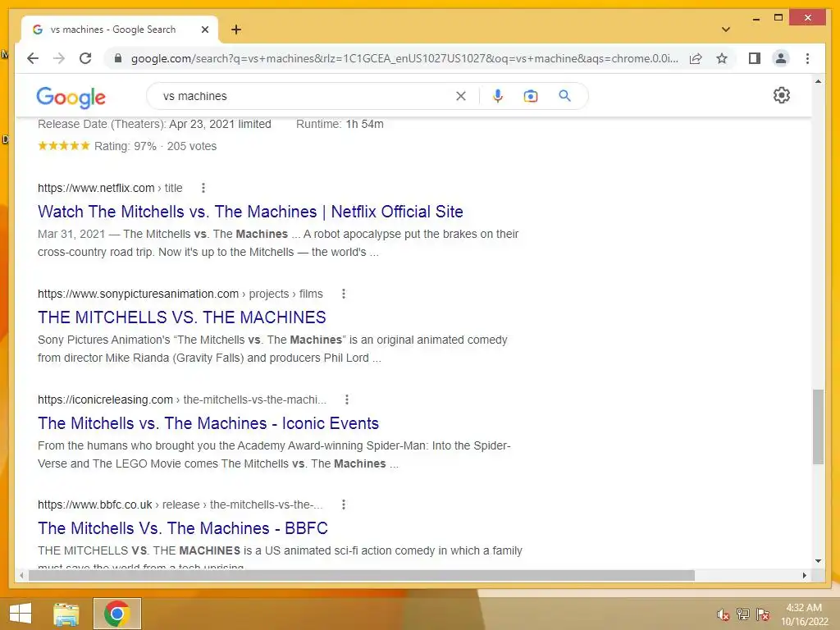Clear the search query text
Viewport: 840px width, 630px height.
click(461, 96)
